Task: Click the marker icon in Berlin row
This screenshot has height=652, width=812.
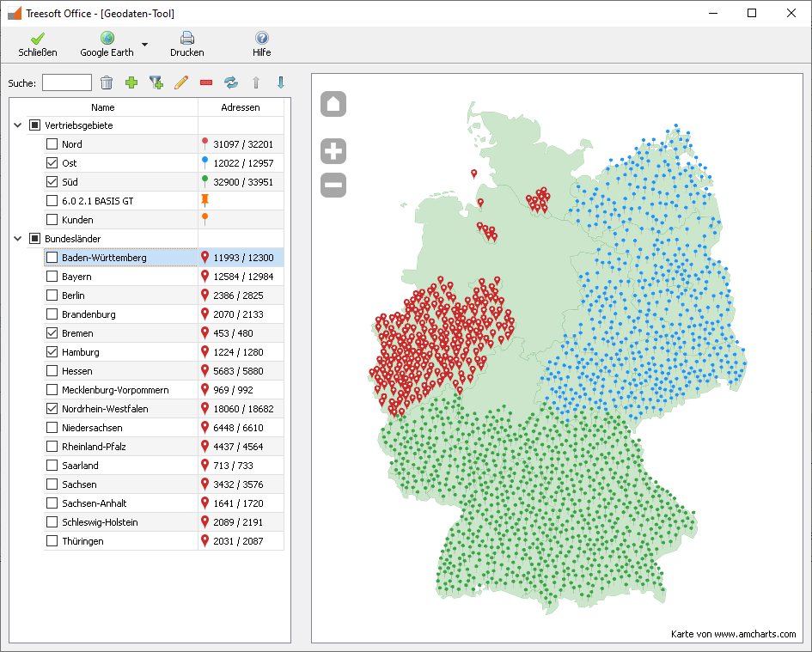Action: (205, 296)
